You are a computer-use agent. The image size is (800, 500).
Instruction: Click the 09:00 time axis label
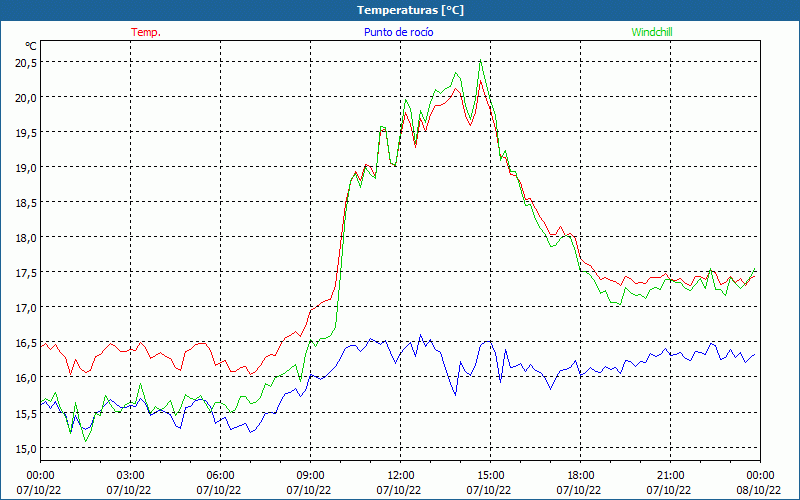tap(310, 476)
